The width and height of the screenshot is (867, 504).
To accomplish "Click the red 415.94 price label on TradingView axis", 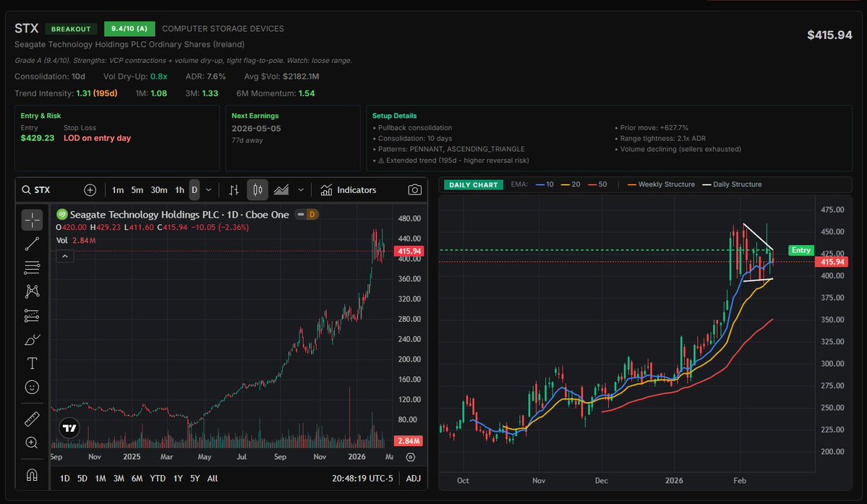I will coord(409,251).
